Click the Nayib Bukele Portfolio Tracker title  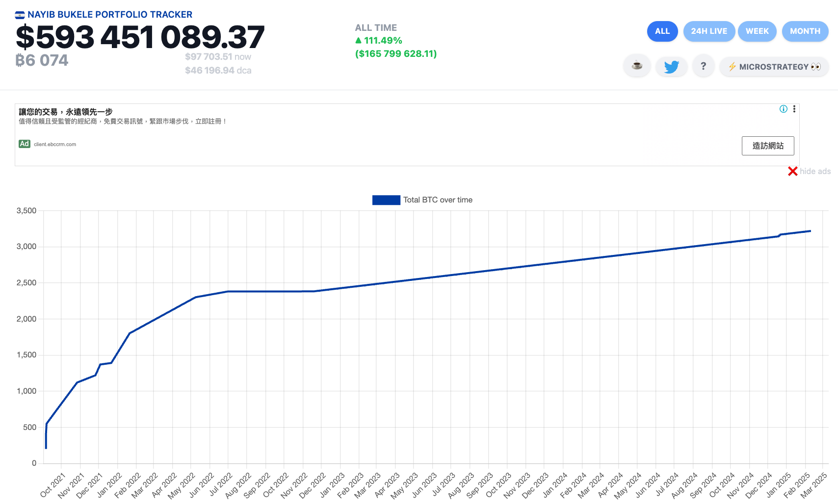coord(110,15)
